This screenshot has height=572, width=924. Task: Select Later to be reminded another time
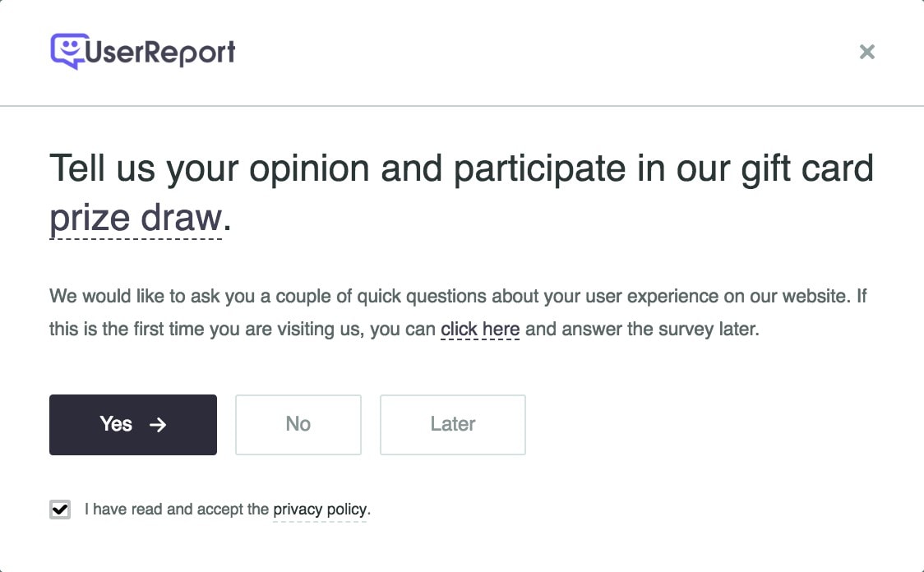(452, 425)
